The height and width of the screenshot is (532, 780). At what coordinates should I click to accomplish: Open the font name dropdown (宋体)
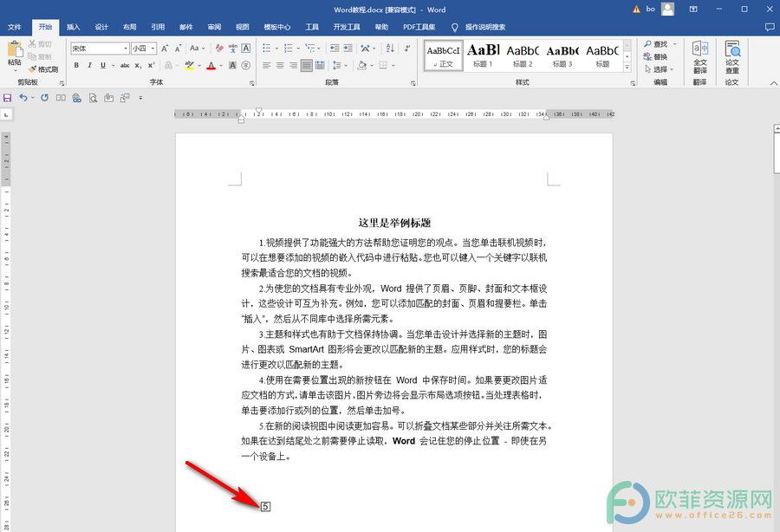point(126,49)
